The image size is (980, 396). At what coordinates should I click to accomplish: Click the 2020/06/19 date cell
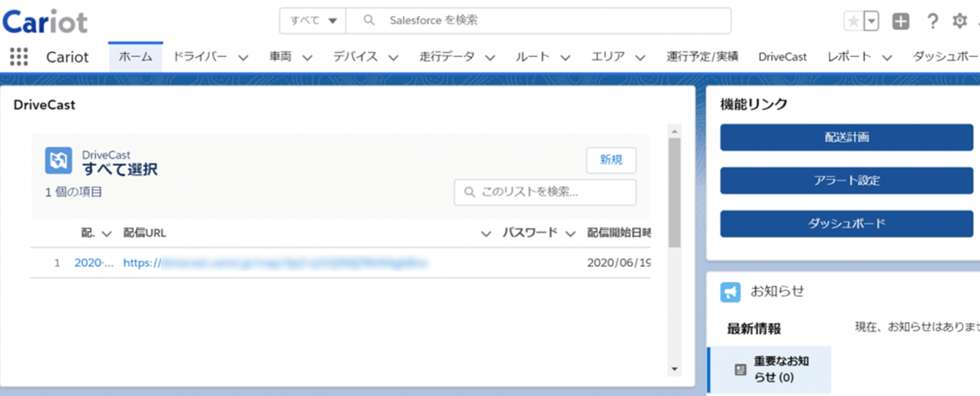coord(619,263)
